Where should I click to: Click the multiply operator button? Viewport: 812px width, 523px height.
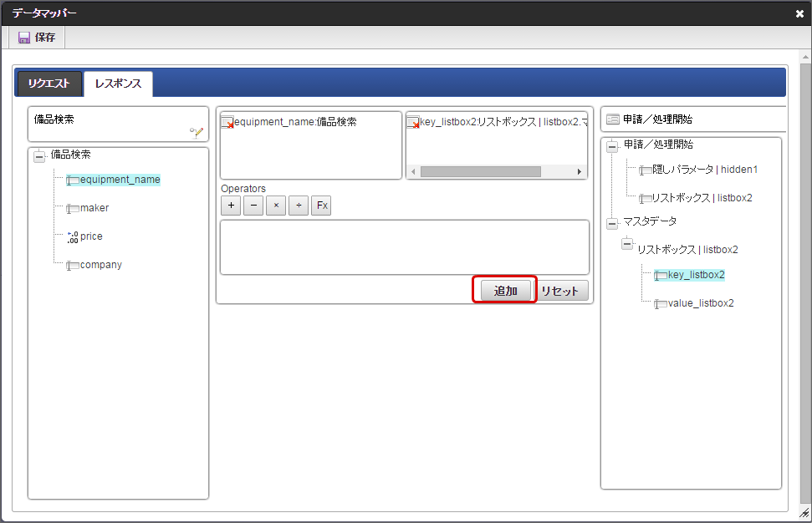tap(276, 206)
